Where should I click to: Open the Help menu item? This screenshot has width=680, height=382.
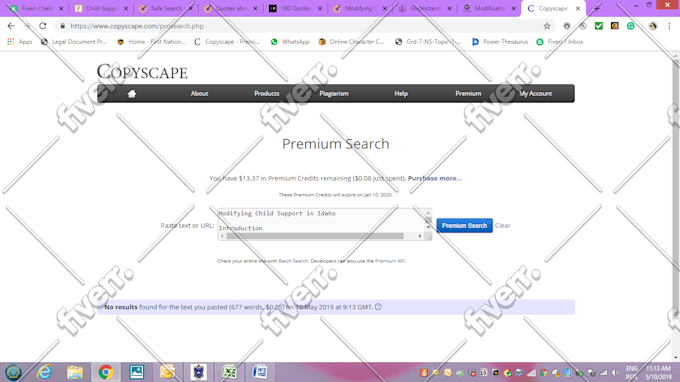(x=401, y=94)
